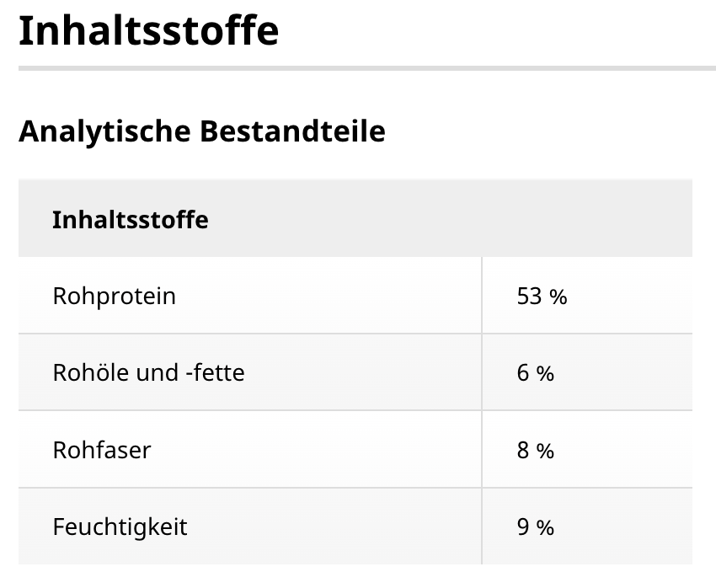
Task: Click the word Analytische in subheading
Action: (x=104, y=131)
